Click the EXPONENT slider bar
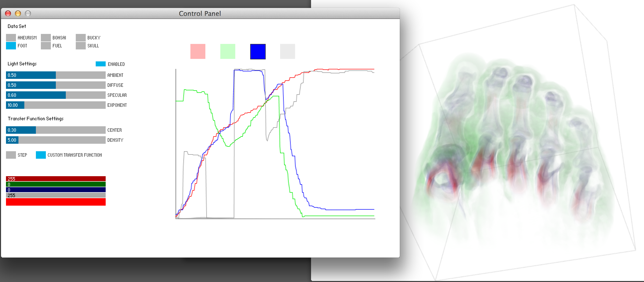 [56, 105]
